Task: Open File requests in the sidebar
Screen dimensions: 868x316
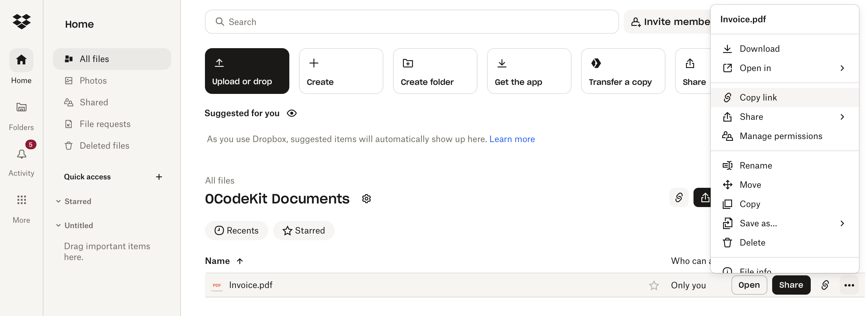Action: point(112,124)
